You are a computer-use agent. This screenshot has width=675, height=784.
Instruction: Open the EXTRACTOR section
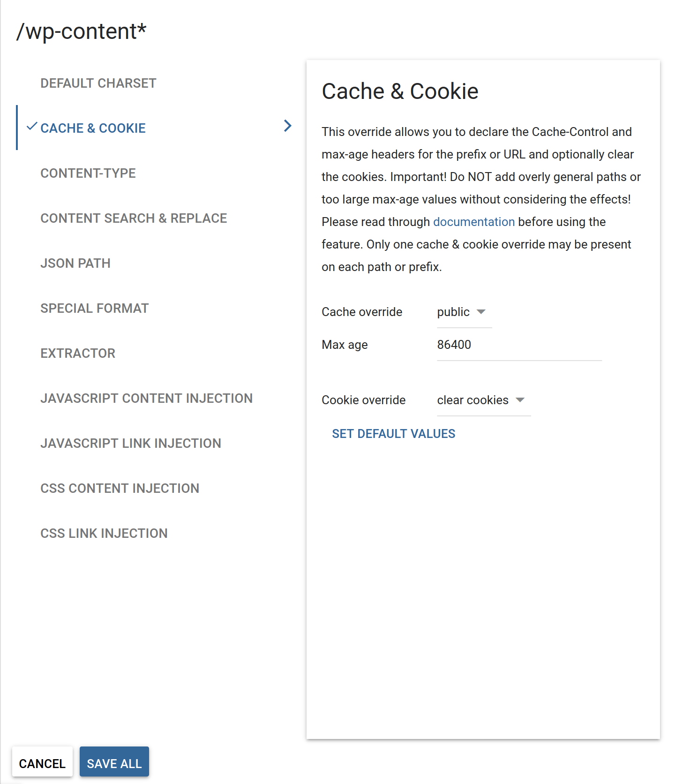tap(78, 353)
